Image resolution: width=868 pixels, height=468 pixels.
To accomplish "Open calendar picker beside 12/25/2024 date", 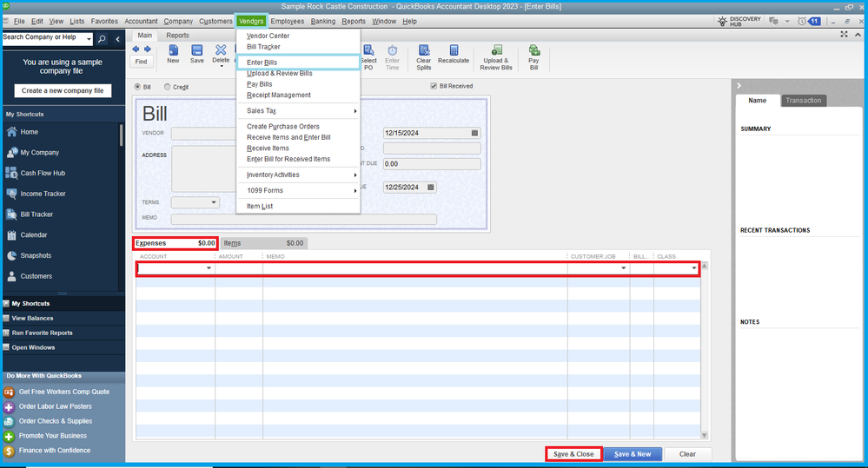I will coord(431,187).
